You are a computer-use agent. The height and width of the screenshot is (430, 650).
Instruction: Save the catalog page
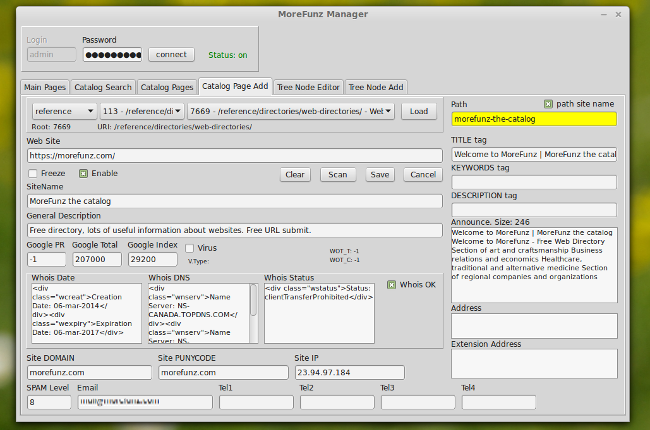[379, 175]
